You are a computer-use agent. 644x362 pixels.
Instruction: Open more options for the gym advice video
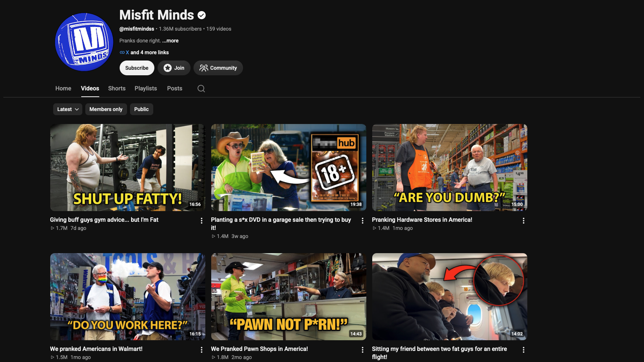pyautogui.click(x=202, y=221)
